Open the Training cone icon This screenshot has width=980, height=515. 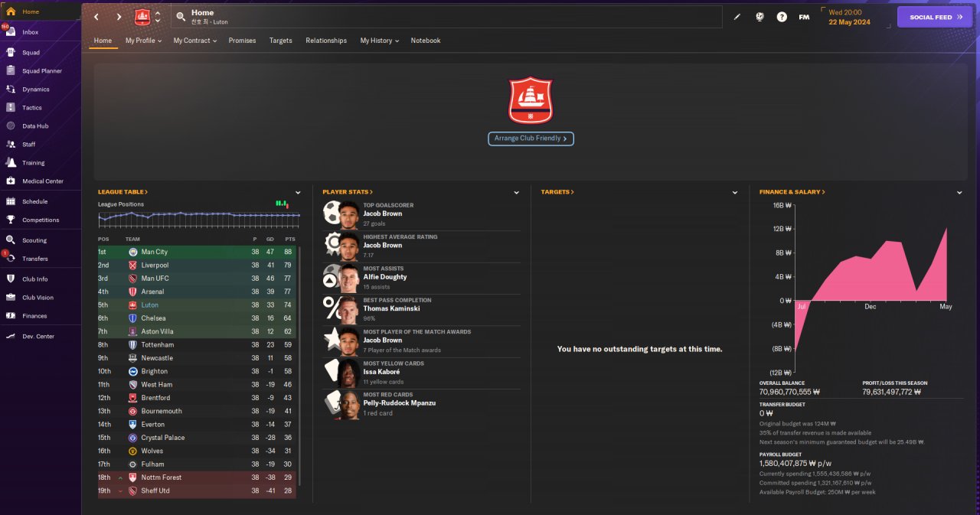pyautogui.click(x=11, y=163)
